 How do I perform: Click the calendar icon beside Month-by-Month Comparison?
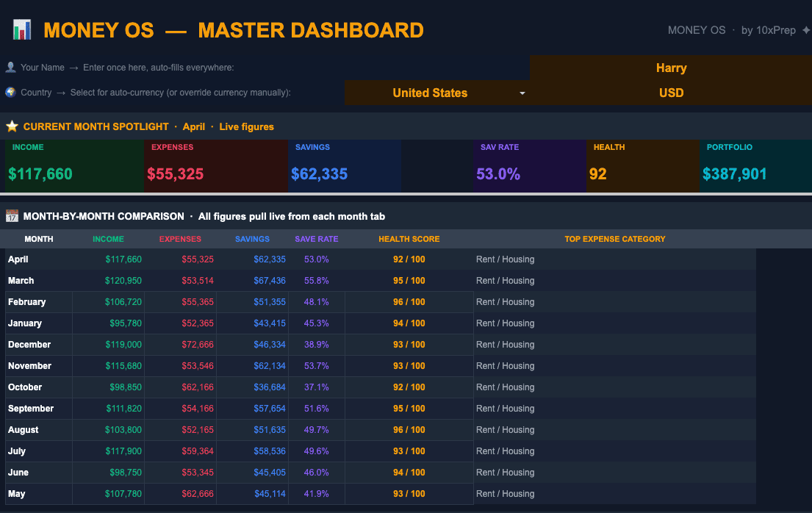coord(12,216)
